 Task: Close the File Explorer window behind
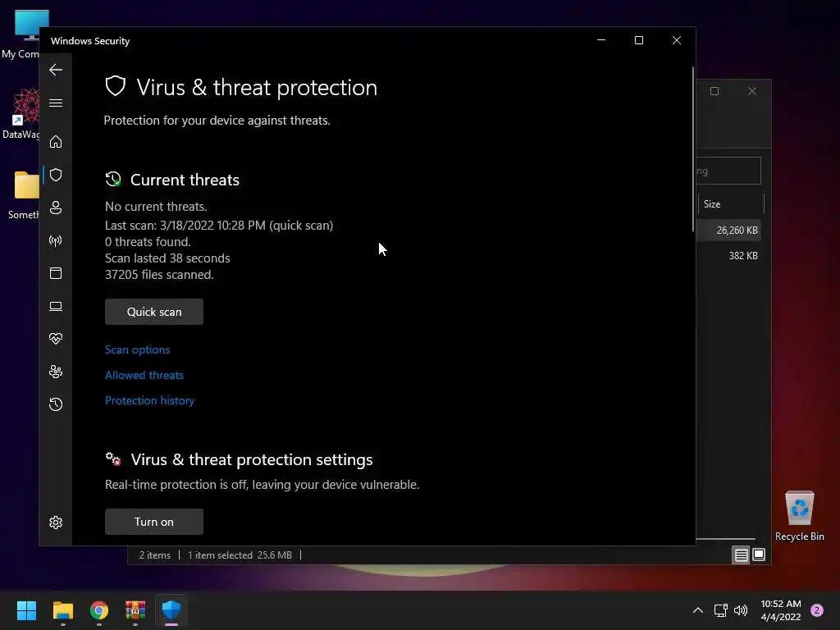tap(752, 91)
